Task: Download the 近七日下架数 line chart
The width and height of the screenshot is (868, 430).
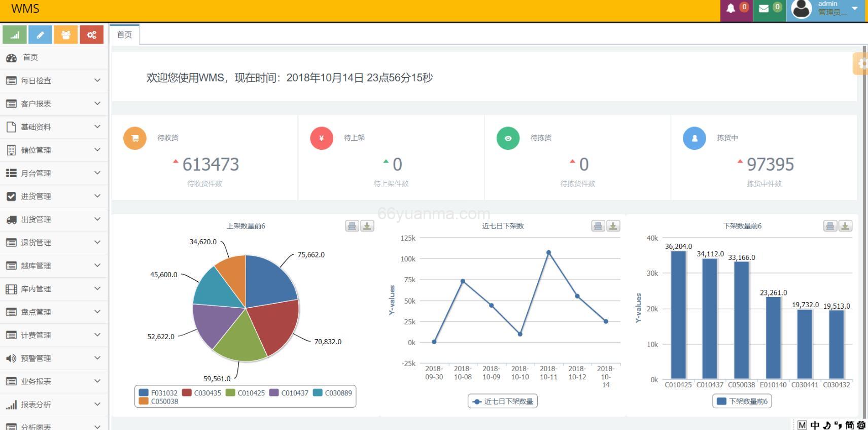Action: point(613,226)
